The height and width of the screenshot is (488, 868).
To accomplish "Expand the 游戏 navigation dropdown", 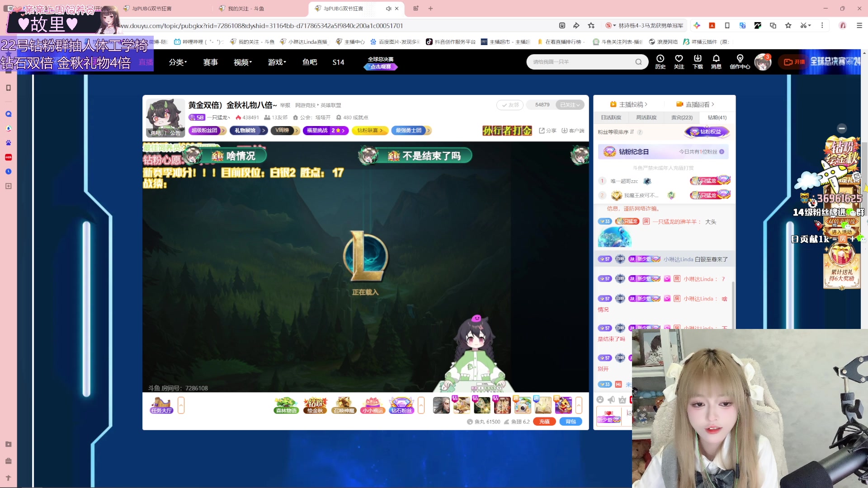I will [277, 62].
